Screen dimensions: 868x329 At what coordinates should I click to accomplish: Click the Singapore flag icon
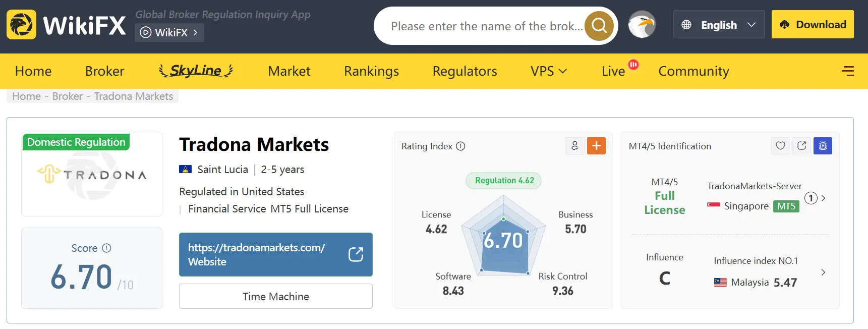pyautogui.click(x=713, y=206)
